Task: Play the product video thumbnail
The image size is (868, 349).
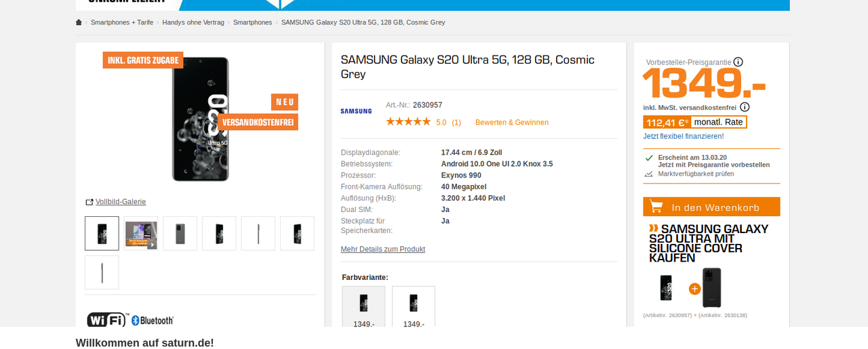Action: (x=141, y=233)
